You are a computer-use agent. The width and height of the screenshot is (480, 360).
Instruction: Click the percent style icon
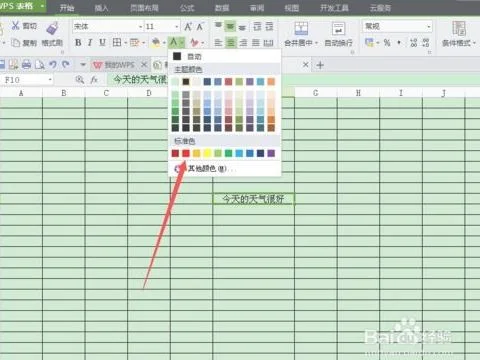pyautogui.click(x=387, y=43)
